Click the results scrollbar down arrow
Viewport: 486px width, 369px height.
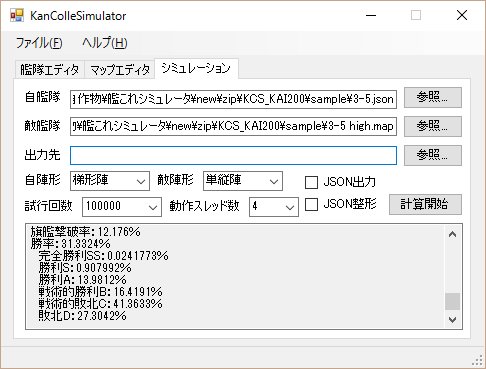452,319
